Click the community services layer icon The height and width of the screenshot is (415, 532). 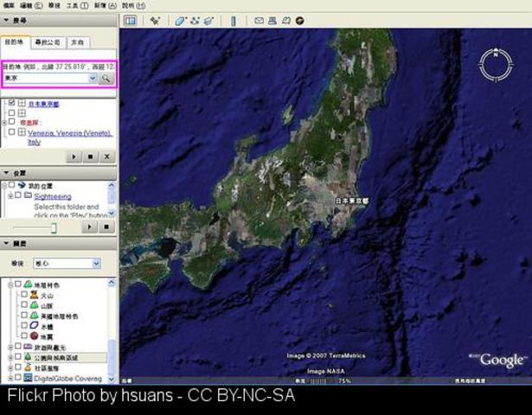(28, 367)
